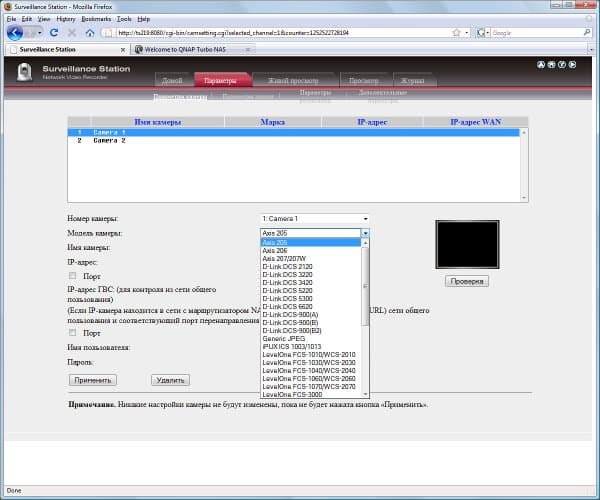
Task: Choose LevelOne FCS-1060/WCS-2060 model
Action: tap(311, 379)
